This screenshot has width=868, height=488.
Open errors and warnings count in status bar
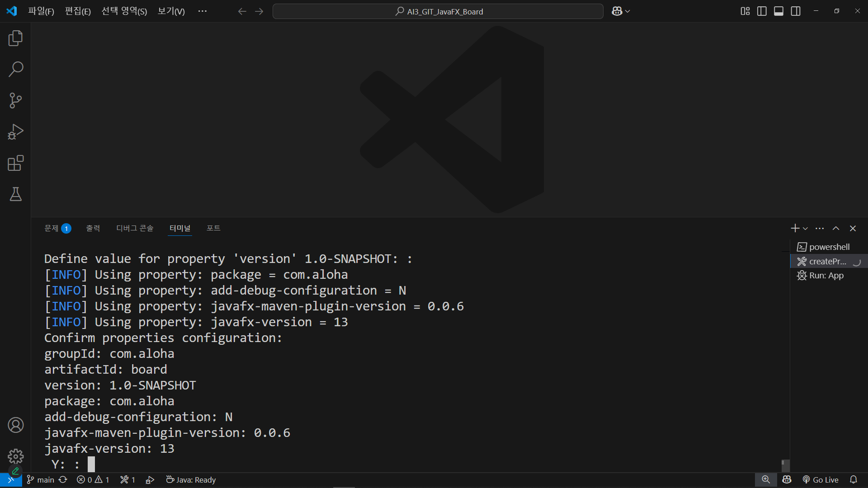click(93, 480)
